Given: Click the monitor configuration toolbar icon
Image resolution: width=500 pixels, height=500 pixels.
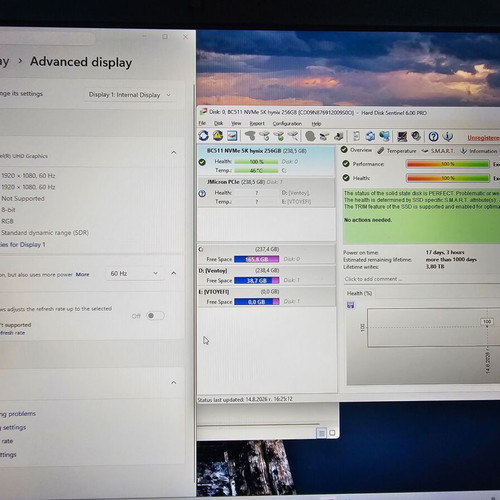Looking at the screenshot, I should point(402,136).
